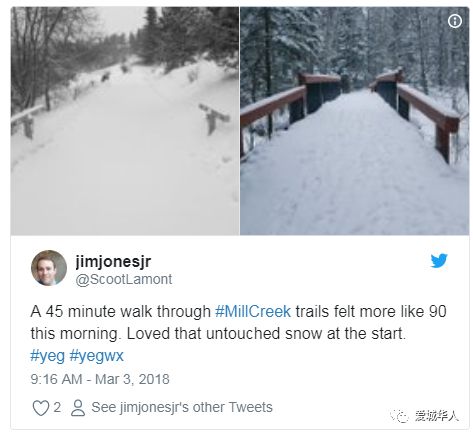
Task: Click the like count number 2
Action: point(57,407)
